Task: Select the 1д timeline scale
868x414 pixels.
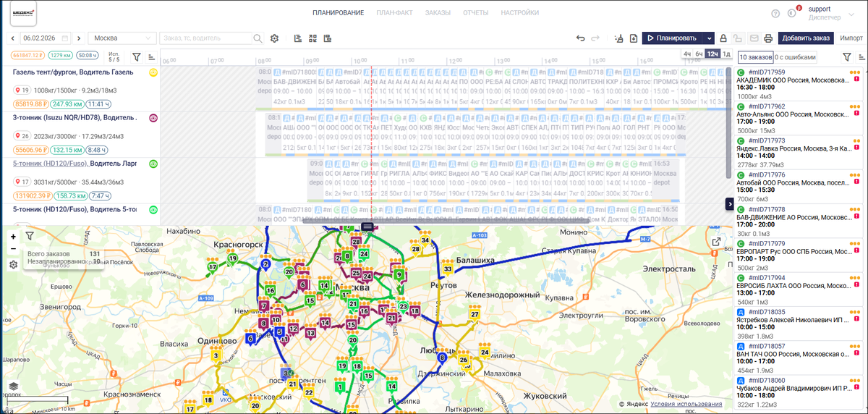Action: [726, 54]
